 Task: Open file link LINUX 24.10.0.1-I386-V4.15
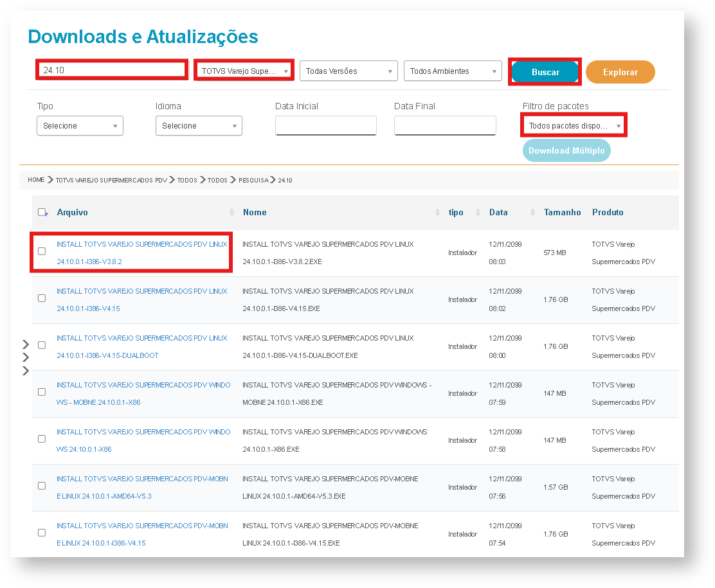click(142, 300)
